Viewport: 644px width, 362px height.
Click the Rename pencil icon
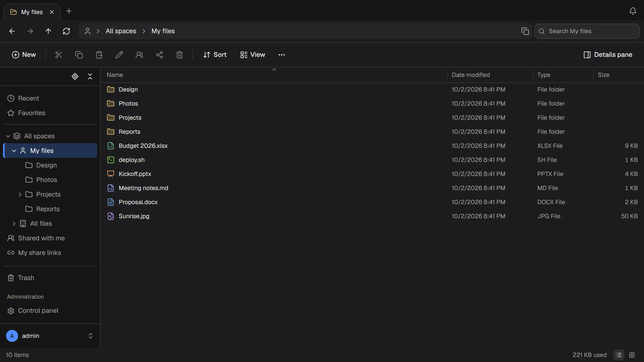(x=119, y=55)
